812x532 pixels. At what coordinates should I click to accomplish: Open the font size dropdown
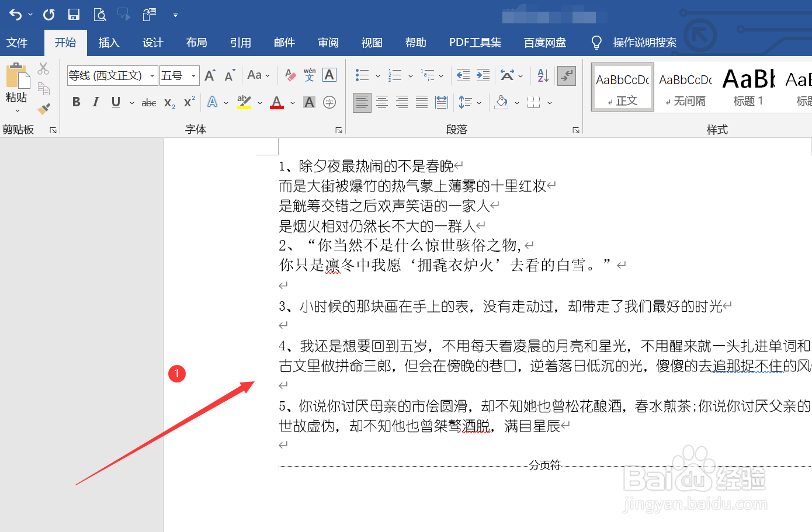coord(193,75)
